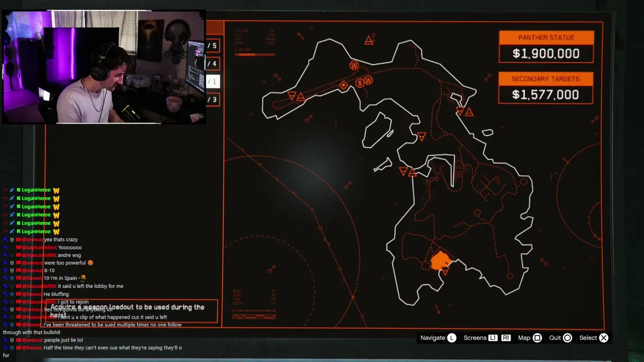644x362 pixels.
Task: Select the W marker beside the dollar marker
Action: pyautogui.click(x=368, y=80)
